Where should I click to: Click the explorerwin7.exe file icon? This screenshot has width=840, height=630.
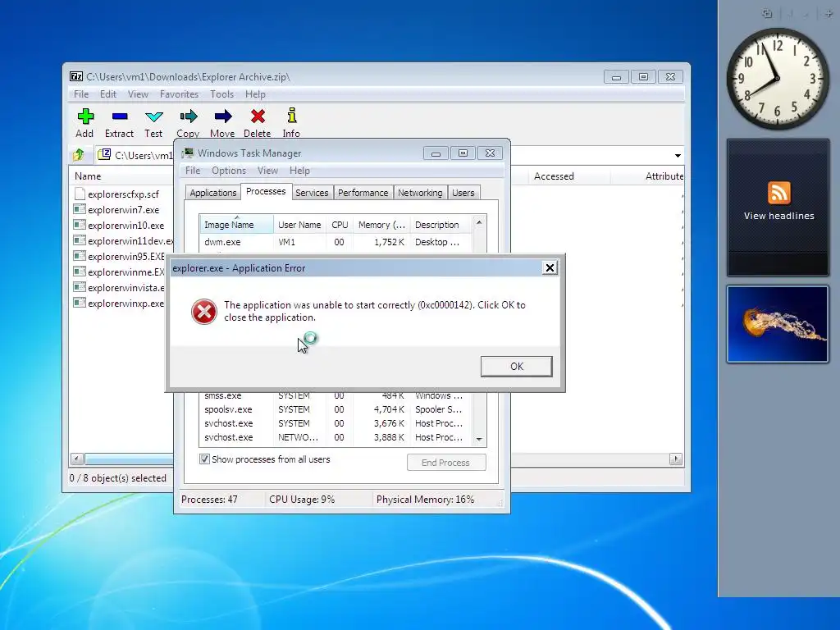click(80, 209)
